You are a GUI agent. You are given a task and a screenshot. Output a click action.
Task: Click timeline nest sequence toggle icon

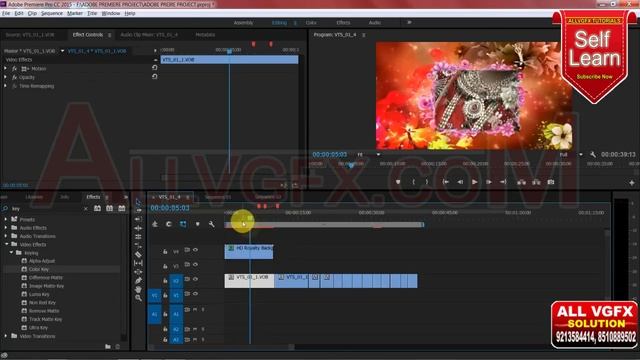click(155, 224)
